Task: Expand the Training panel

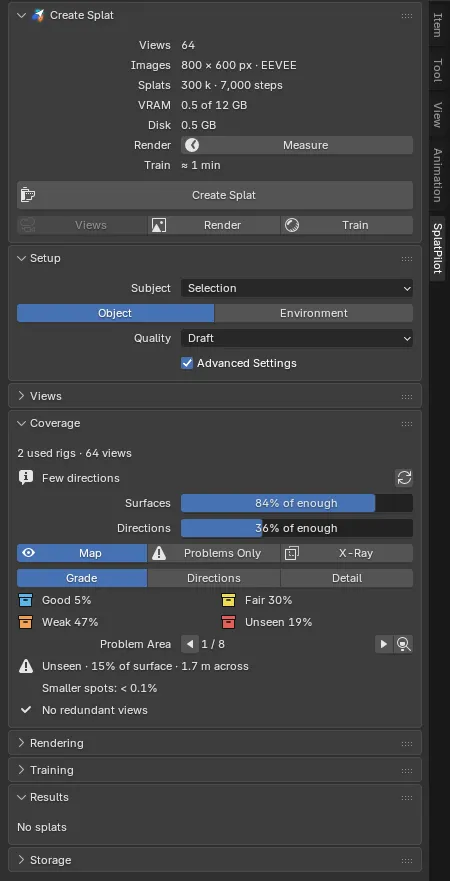Action: 21,770
